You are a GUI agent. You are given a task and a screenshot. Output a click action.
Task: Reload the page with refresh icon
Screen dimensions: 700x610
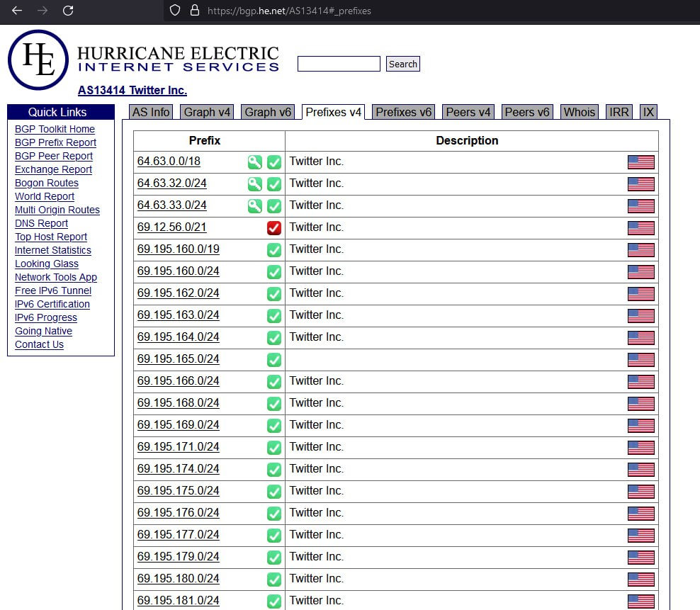pyautogui.click(x=68, y=10)
